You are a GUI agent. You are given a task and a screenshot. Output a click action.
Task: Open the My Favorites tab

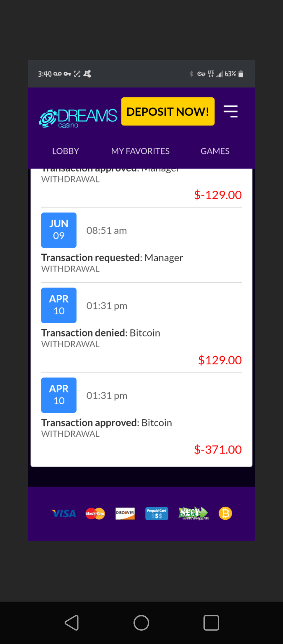(140, 151)
